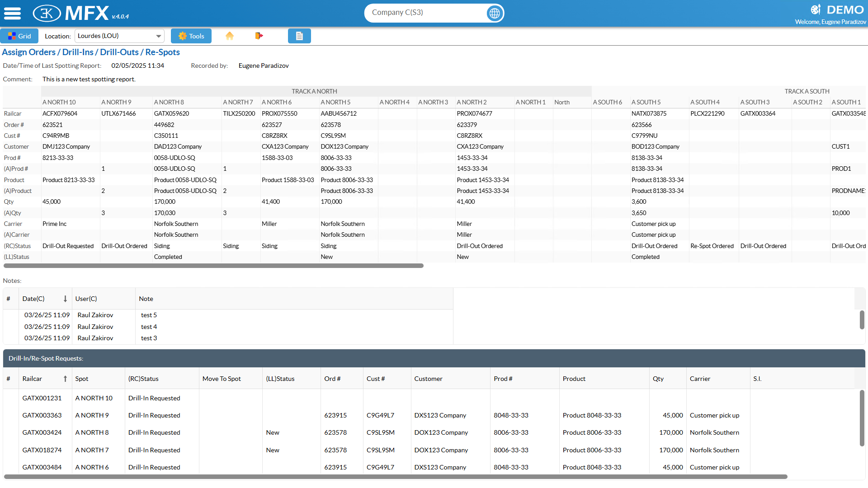Select the note row test 5
The height and width of the screenshot is (488, 868).
click(x=228, y=315)
